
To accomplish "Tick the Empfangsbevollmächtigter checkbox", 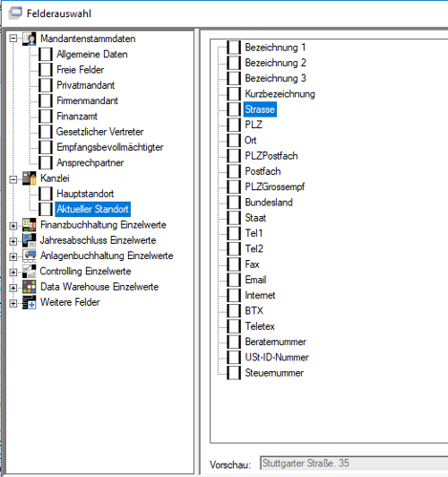I will coord(46,147).
